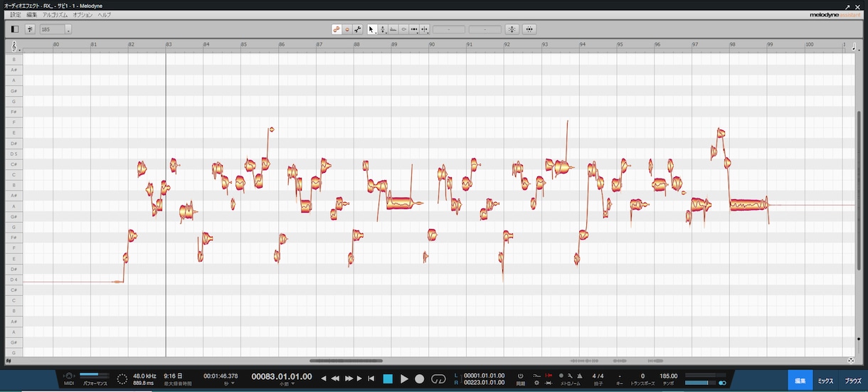868x392 pixels.
Task: Click the second empty cents value field
Action: (x=485, y=29)
